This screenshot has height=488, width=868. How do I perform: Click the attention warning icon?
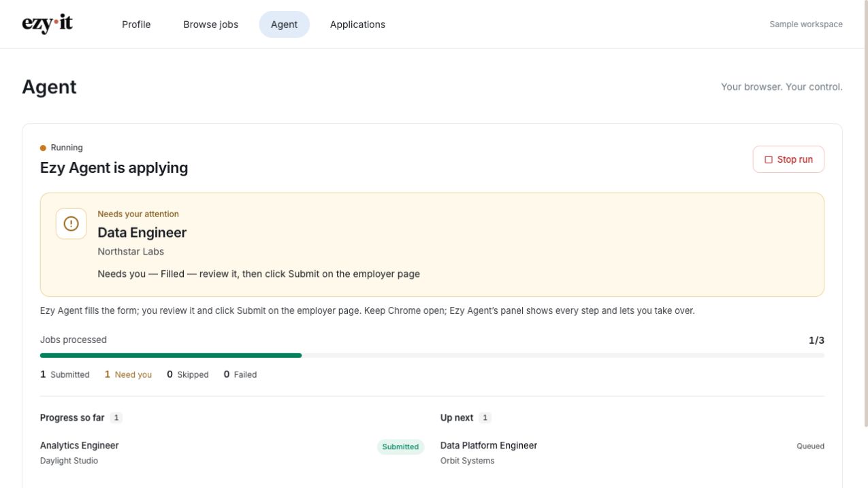tap(71, 223)
